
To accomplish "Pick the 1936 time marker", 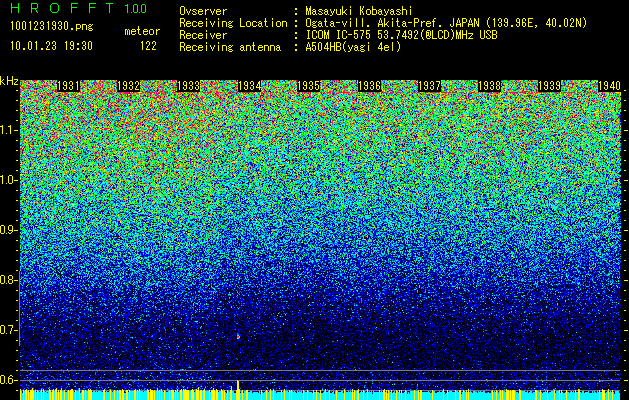I will [369, 86].
